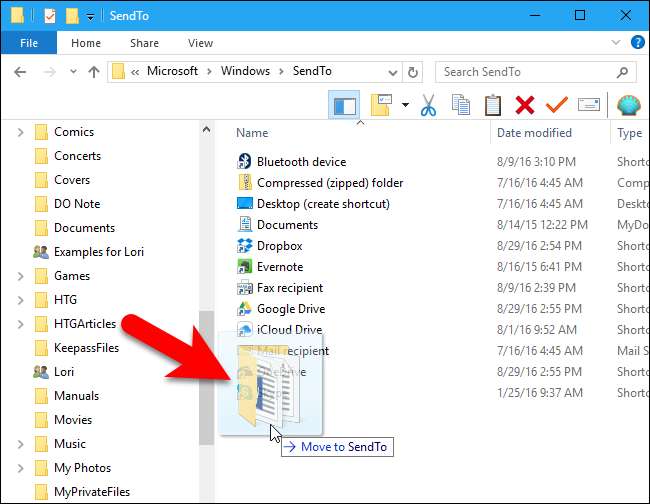Image resolution: width=650 pixels, height=504 pixels.
Task: Open the folder options dropdown arrow in toolbar
Action: pos(405,105)
